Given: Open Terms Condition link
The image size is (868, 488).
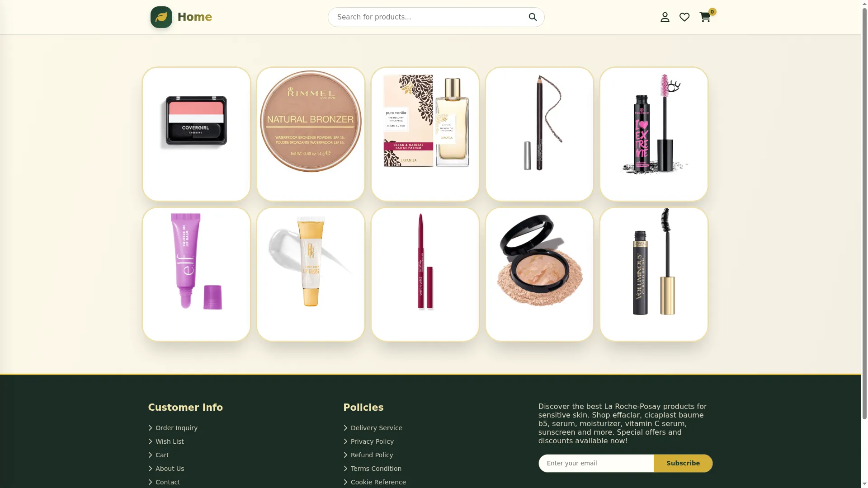Looking at the screenshot, I should point(376,469).
